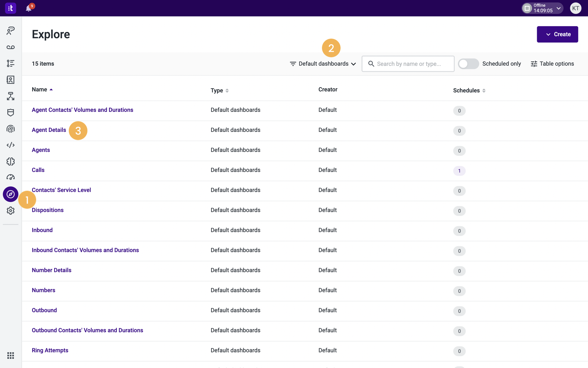This screenshot has height=368, width=588.
Task: Click Default dashboards type in Agents row
Action: (x=235, y=150)
